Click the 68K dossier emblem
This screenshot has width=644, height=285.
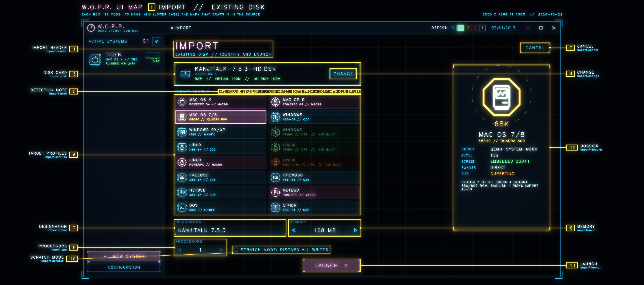pos(501,97)
